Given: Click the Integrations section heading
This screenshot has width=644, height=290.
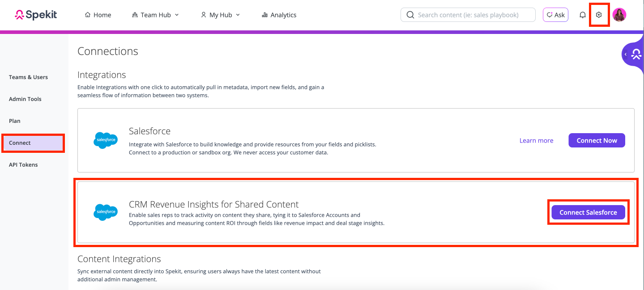Looking at the screenshot, I should coord(102,75).
